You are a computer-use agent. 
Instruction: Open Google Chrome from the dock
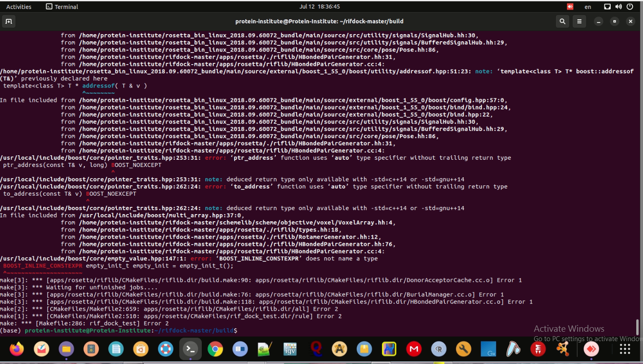coord(215,349)
